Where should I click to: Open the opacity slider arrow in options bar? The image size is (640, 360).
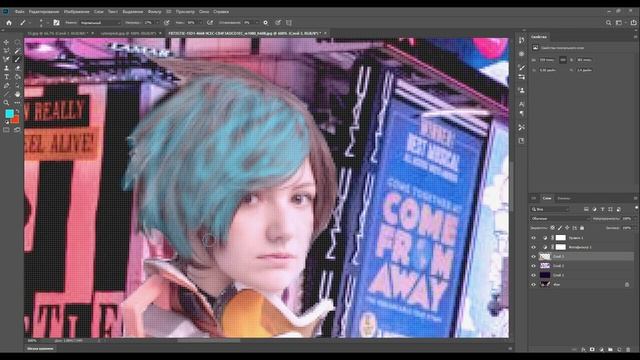pos(157,23)
